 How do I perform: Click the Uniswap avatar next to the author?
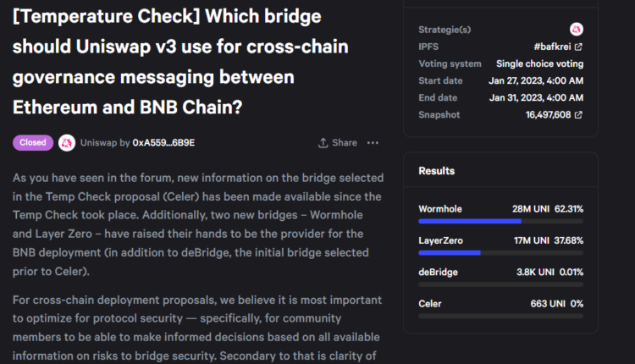[67, 143]
